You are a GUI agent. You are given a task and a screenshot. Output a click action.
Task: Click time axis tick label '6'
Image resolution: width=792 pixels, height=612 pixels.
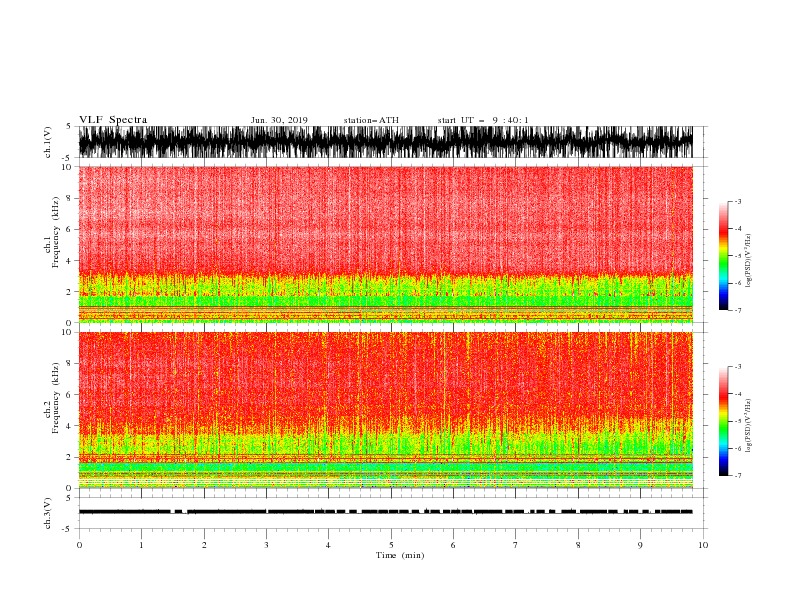453,545
